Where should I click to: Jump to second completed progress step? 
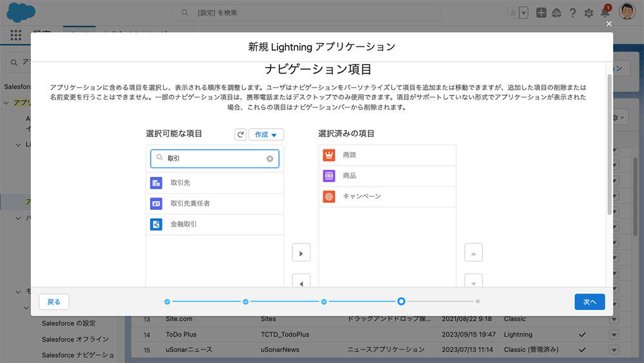tap(245, 301)
